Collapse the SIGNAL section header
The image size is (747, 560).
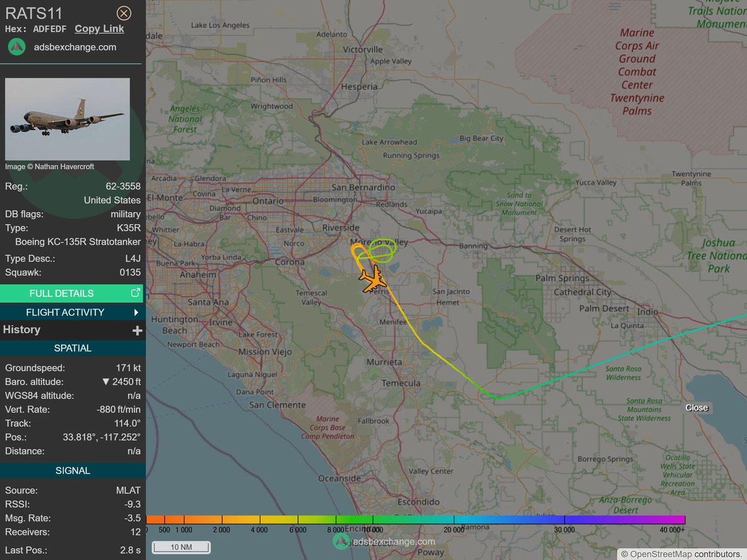73,470
